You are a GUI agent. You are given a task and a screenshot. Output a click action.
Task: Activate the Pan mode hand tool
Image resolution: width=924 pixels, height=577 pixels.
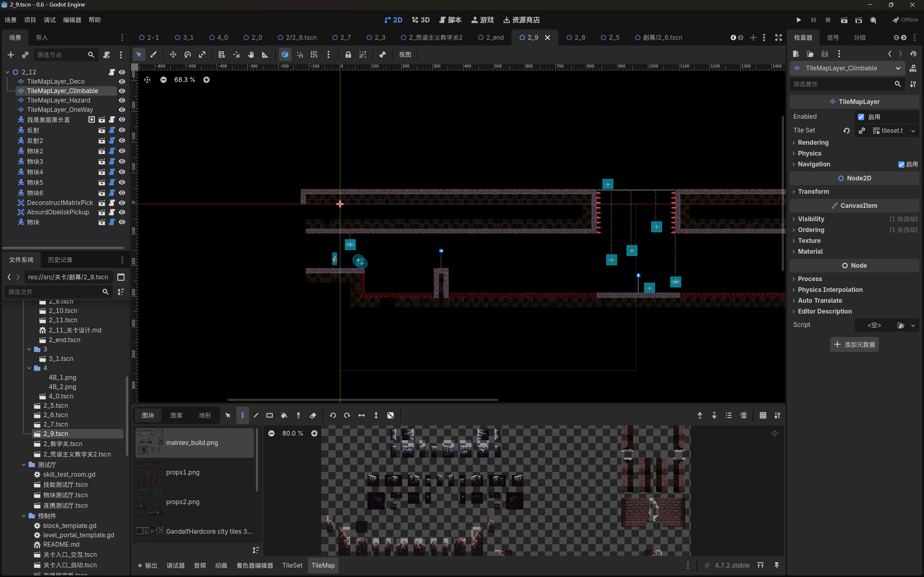tap(251, 54)
